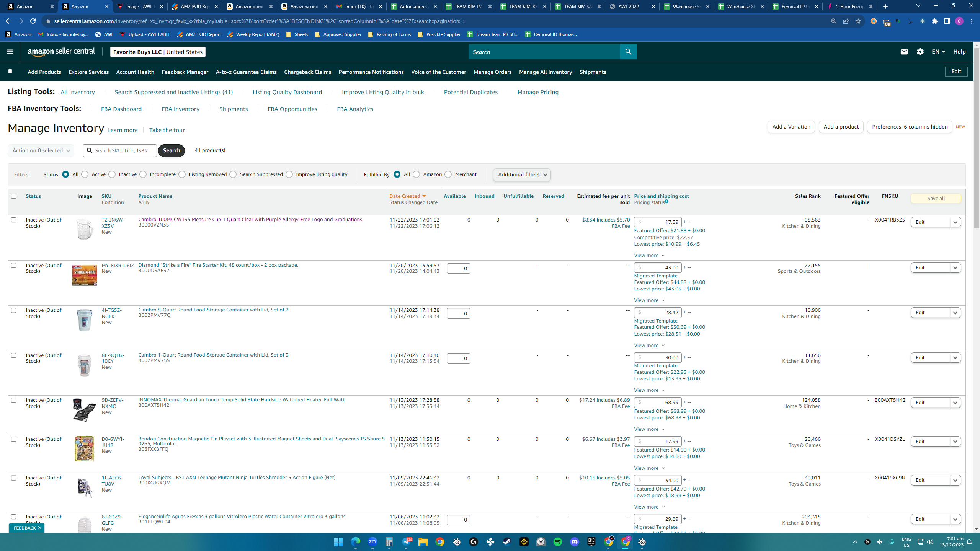
Task: Click the Add a product button
Action: point(841,127)
